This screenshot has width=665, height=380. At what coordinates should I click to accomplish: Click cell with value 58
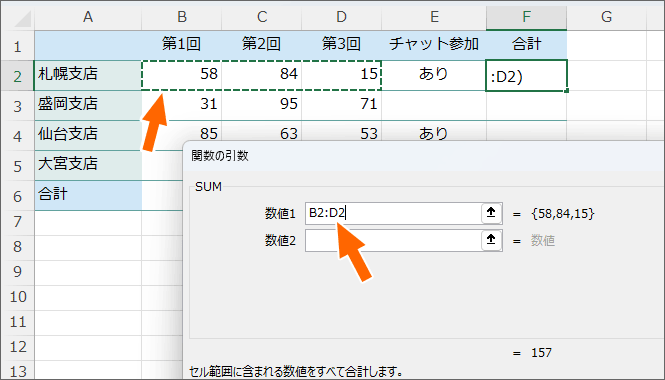pyautogui.click(x=182, y=75)
